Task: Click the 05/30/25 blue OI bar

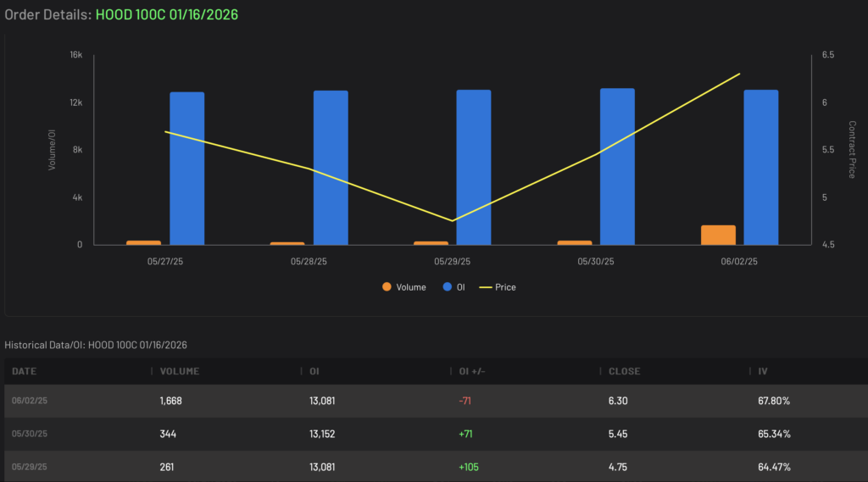Action: [x=618, y=167]
